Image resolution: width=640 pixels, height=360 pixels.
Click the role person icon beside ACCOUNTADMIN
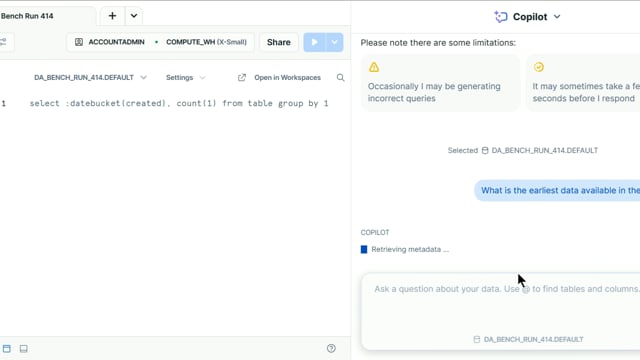click(x=79, y=42)
